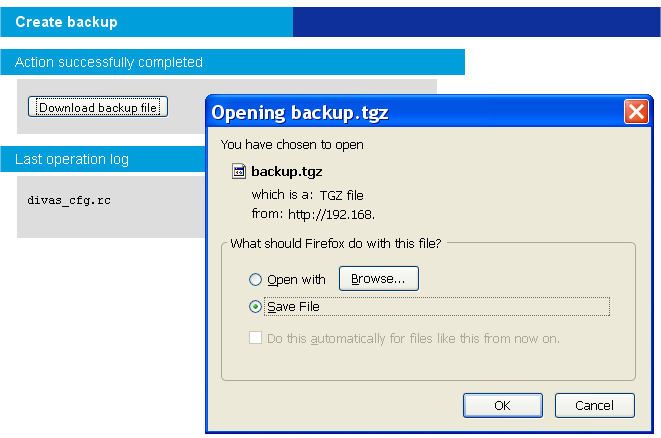Click the What should Firefox do label
Screen dimensions: 661x438
coord(336,243)
